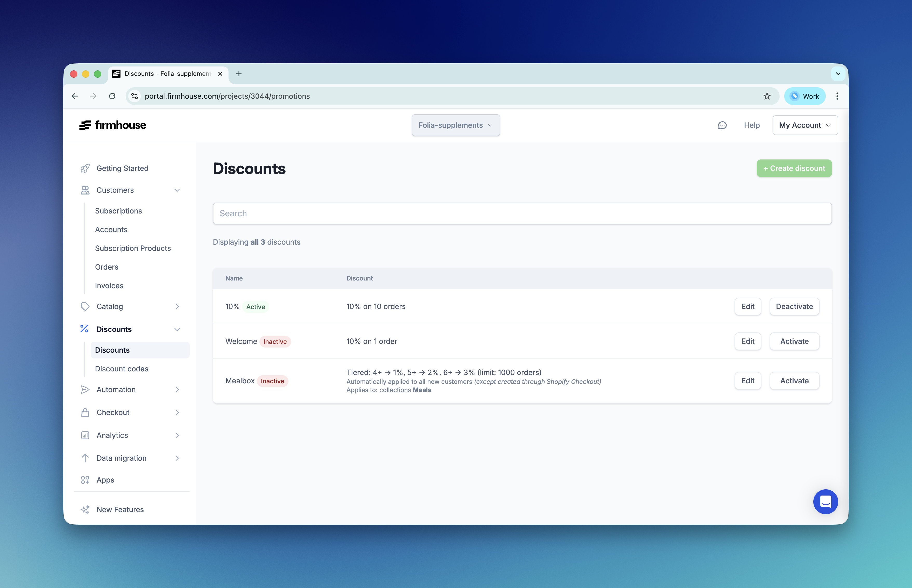Click the rocket icon beside Getting Started
The width and height of the screenshot is (912, 588).
pos(85,168)
